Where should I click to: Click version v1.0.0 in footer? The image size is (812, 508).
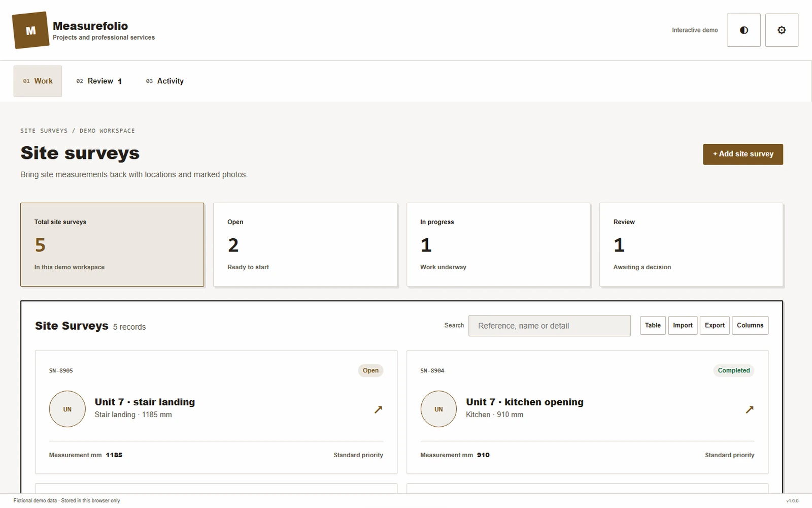792,501
